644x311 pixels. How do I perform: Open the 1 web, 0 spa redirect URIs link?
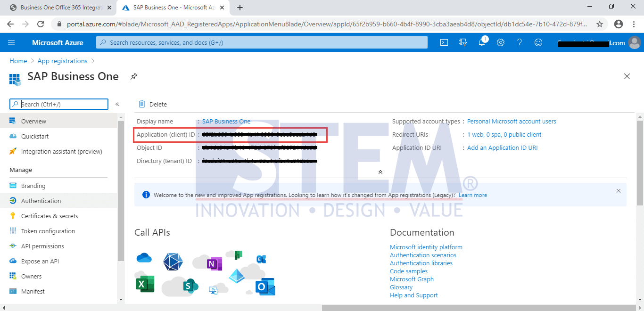click(504, 134)
